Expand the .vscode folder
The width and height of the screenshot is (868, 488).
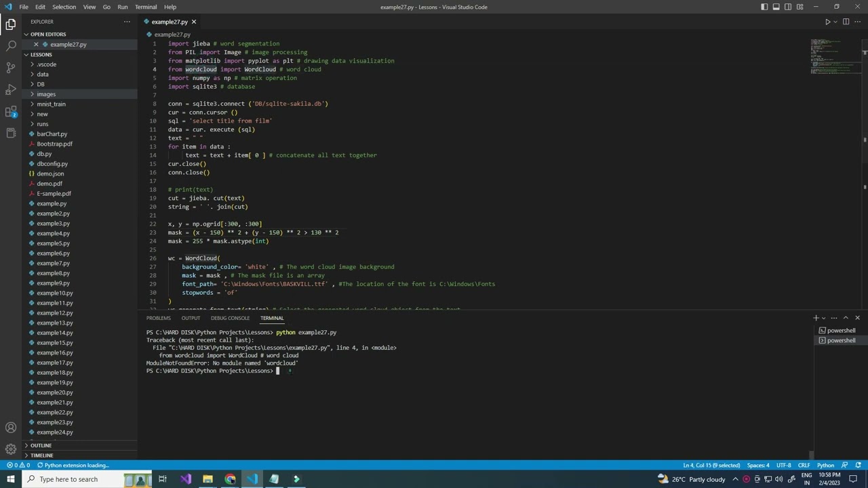[x=79, y=64]
